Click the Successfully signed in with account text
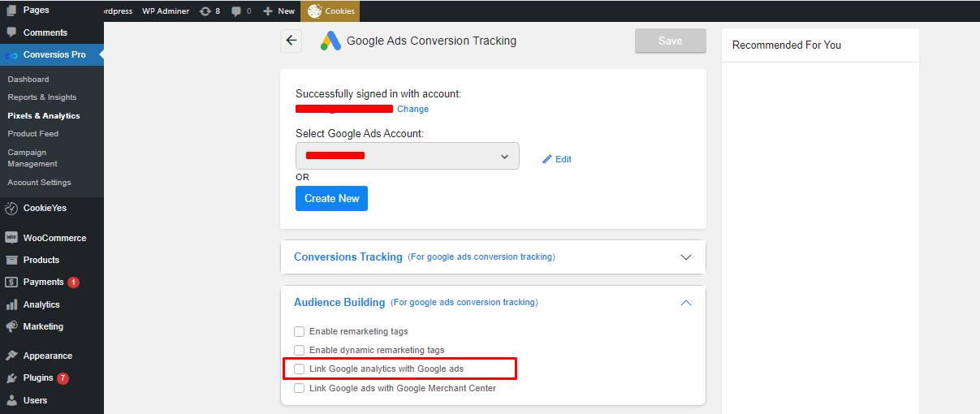This screenshot has height=414, width=980. [x=378, y=94]
